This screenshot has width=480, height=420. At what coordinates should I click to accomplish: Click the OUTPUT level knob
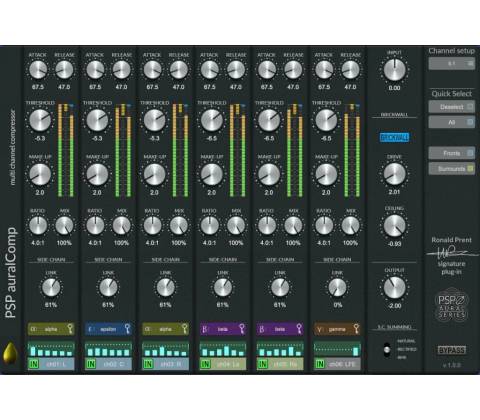394,287
